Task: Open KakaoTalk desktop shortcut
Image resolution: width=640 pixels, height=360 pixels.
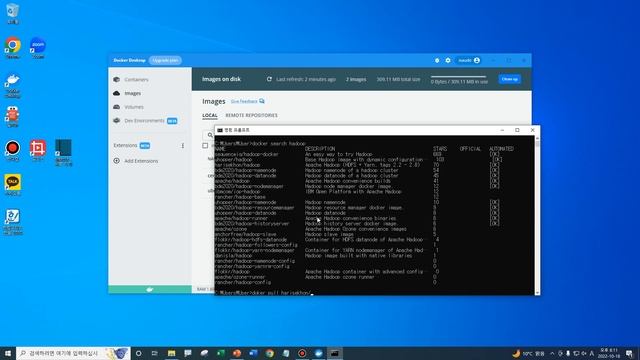Action: pyautogui.click(x=13, y=185)
